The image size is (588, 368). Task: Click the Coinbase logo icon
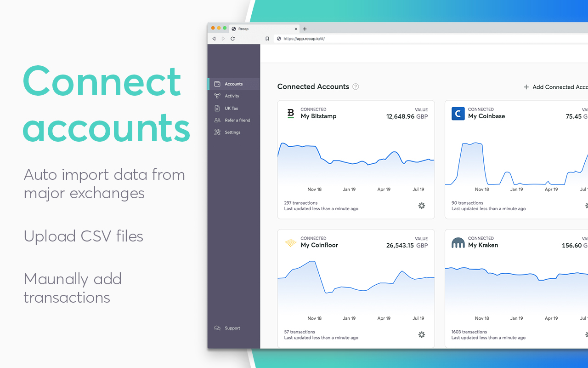click(458, 114)
